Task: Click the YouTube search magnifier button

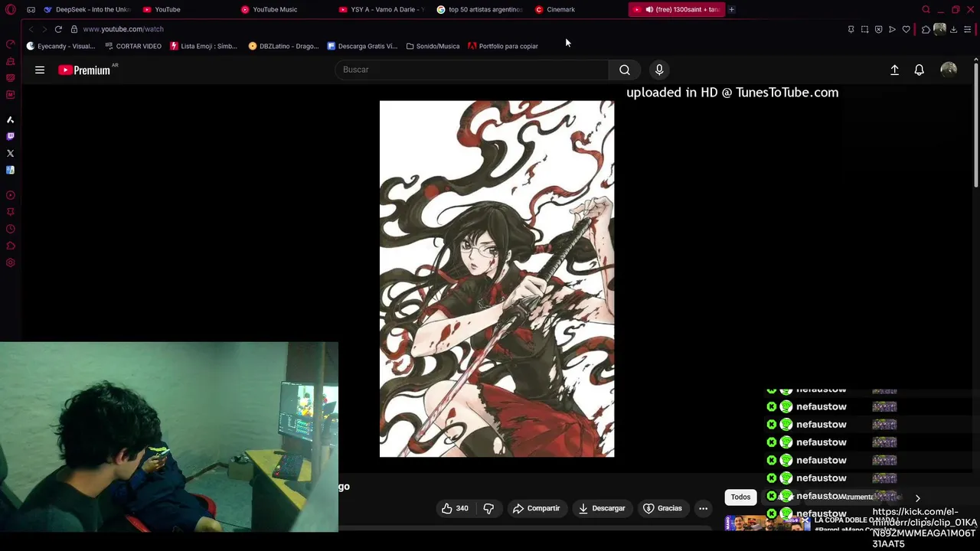Action: pyautogui.click(x=625, y=70)
